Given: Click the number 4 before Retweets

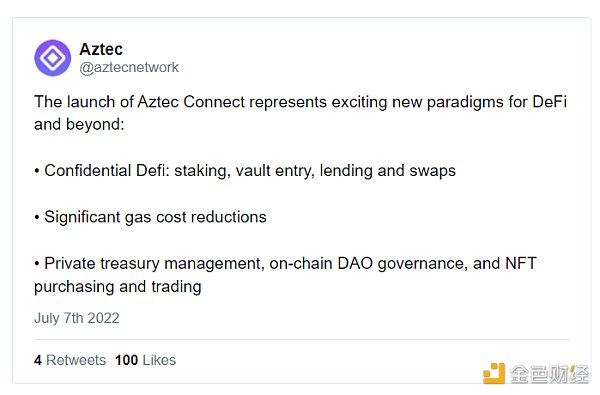Looking at the screenshot, I should pyautogui.click(x=38, y=360).
